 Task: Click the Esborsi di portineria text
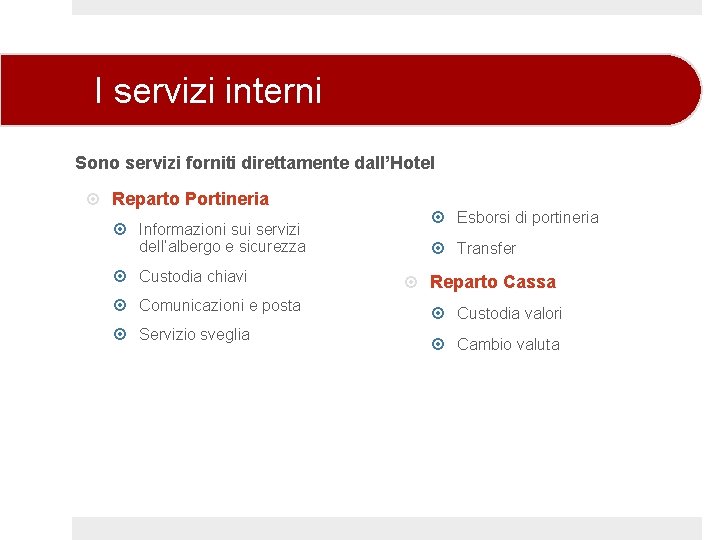click(x=528, y=218)
